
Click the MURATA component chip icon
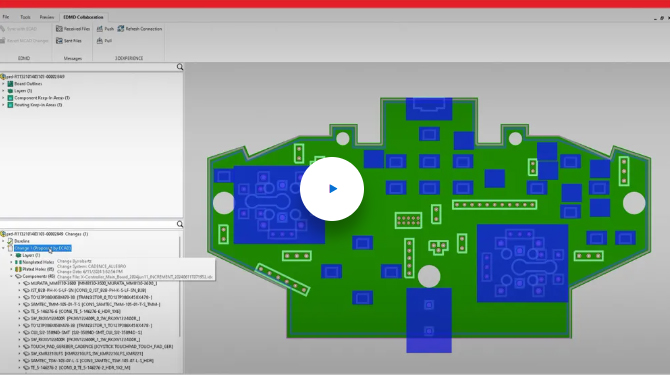point(26,283)
